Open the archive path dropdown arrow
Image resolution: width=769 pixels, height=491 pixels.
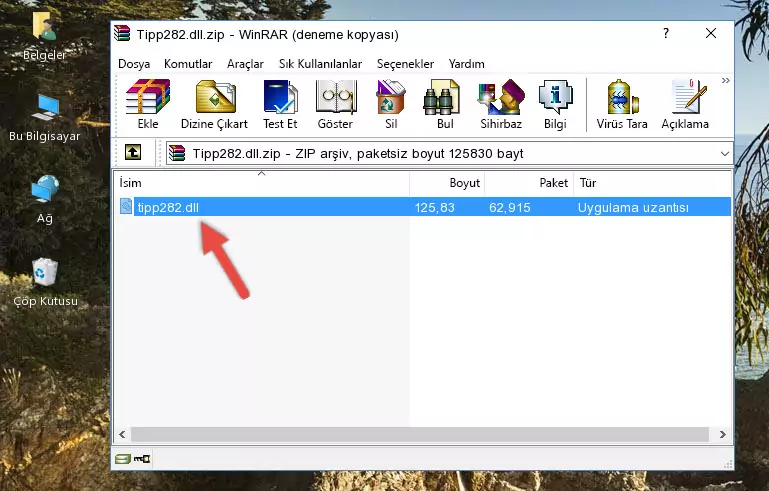(x=725, y=154)
